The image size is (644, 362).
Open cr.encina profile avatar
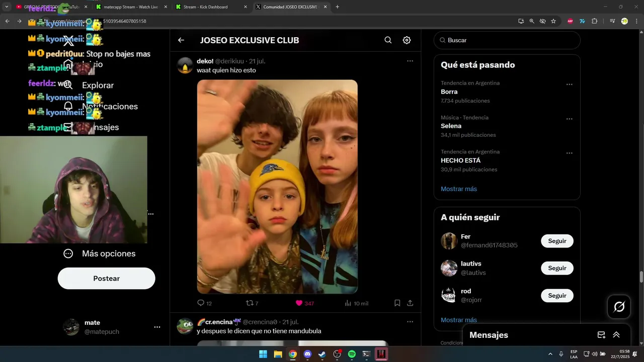click(185, 326)
